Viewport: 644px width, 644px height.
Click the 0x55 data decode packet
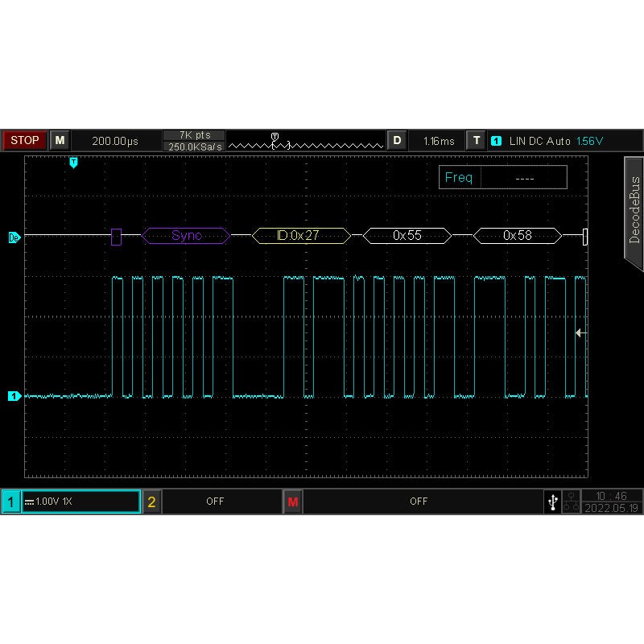pos(407,236)
